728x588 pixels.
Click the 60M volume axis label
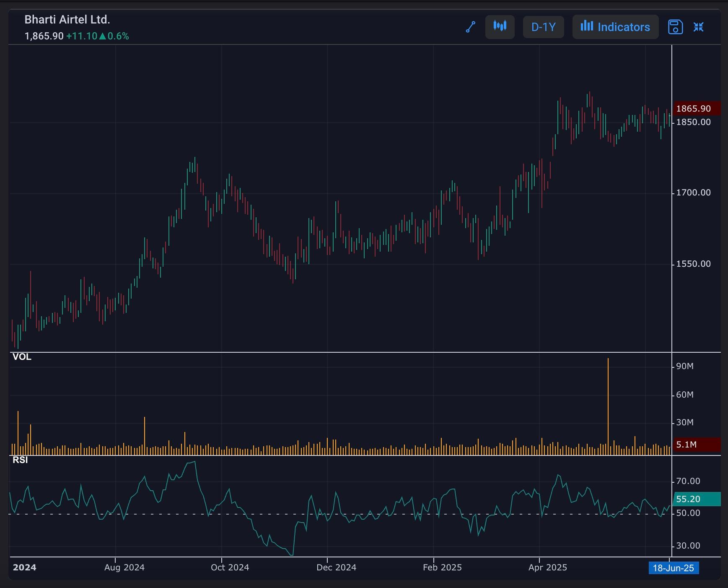pyautogui.click(x=685, y=395)
